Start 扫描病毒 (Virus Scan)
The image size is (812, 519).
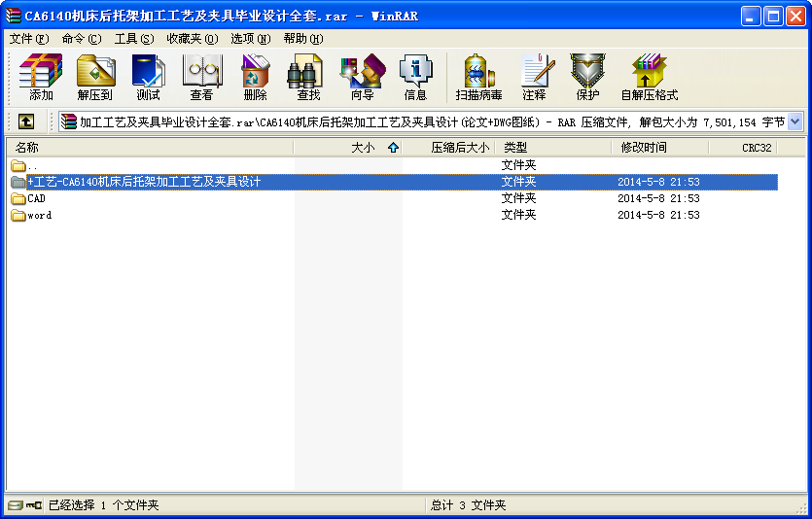coord(478,78)
